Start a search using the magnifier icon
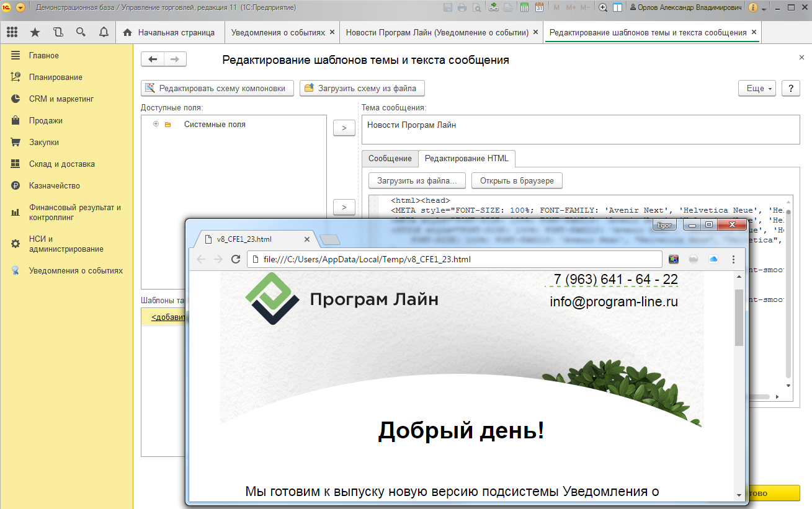Screen dimensions: 812x509 tap(81, 32)
